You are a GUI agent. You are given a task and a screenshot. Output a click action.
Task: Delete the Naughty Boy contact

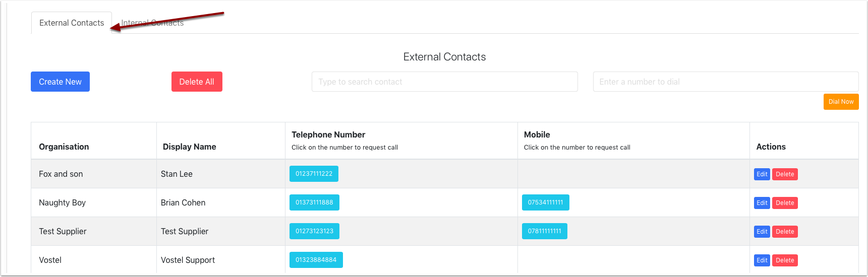785,203
